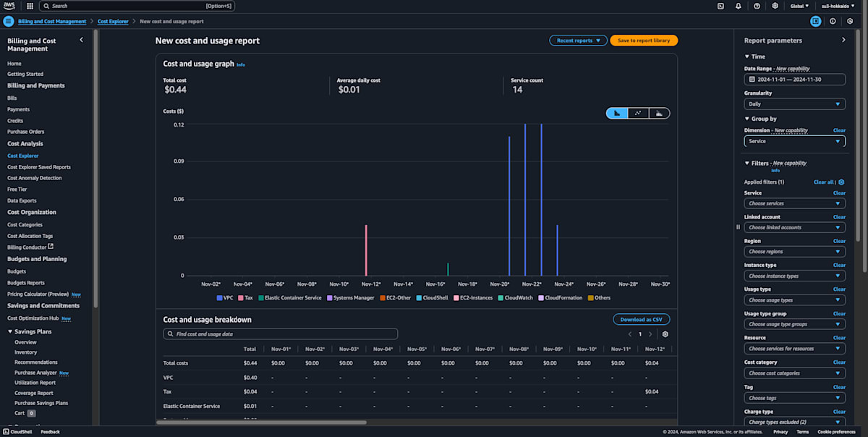Click the AWS logo home icon
868x437 pixels.
click(9, 6)
